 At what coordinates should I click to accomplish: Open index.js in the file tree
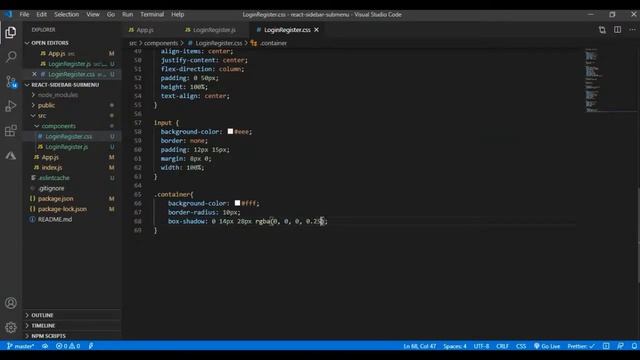72,167
